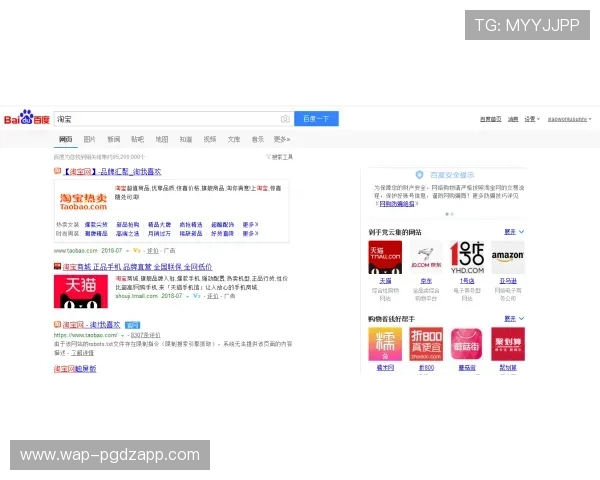Image resolution: width=600 pixels, height=480 pixels.
Task: Switch to the 地图 tab
Action: coord(161,139)
